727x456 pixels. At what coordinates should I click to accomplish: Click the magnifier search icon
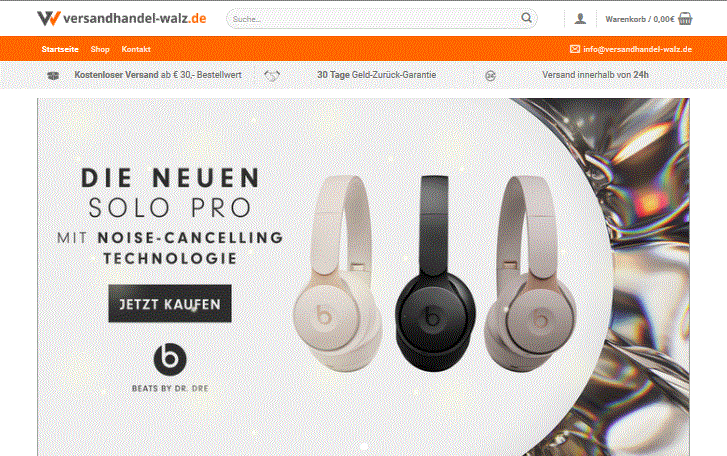[x=526, y=18]
